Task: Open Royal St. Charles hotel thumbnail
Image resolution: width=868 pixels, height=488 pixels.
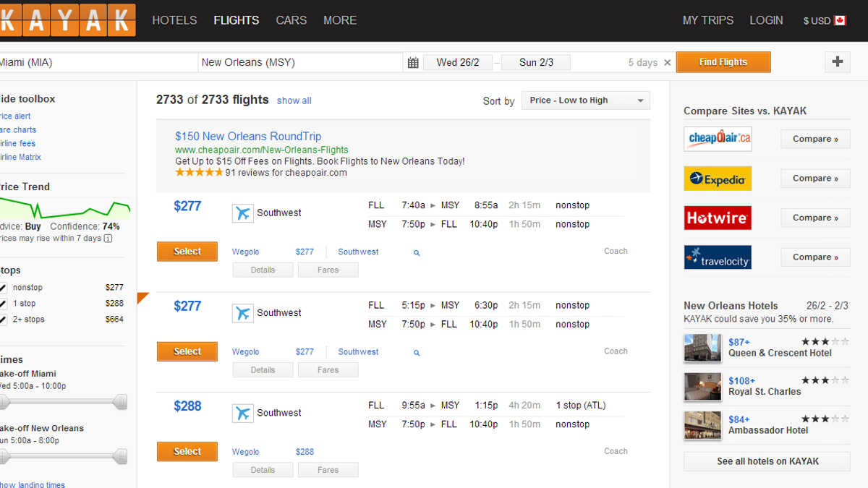Action: point(702,387)
